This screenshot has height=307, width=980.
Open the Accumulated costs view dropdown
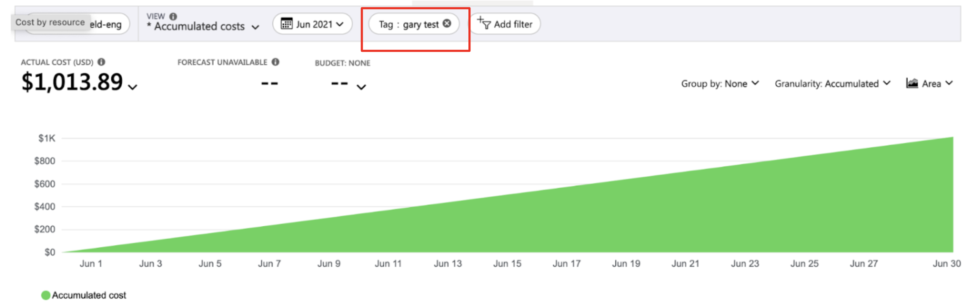[203, 26]
